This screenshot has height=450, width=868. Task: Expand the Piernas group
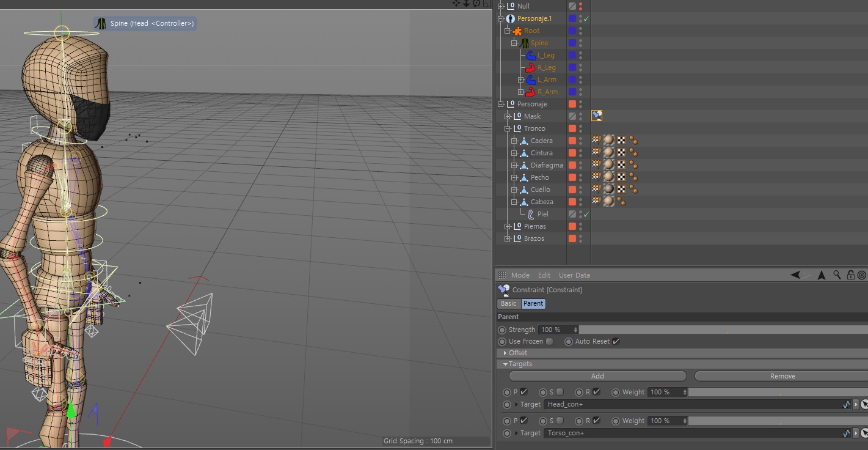click(508, 226)
